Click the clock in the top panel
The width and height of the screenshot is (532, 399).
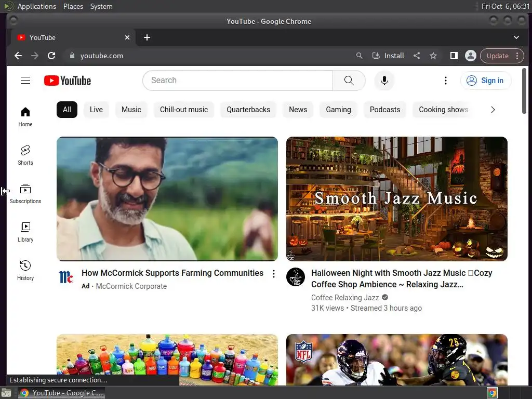coord(505,6)
